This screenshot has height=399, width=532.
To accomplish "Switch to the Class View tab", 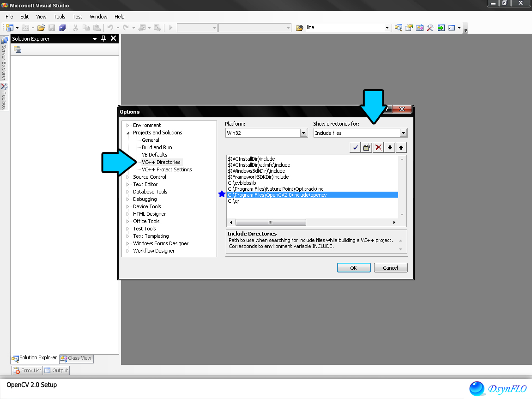I will pyautogui.click(x=76, y=358).
